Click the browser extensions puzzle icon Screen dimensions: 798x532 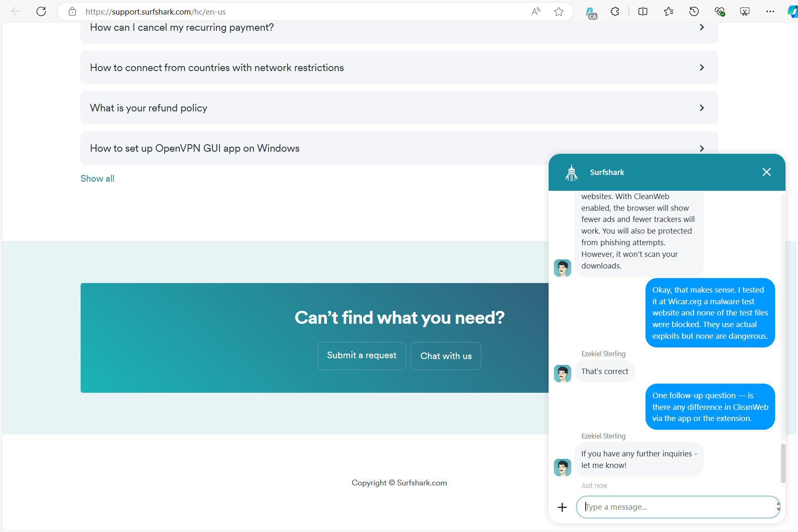tap(615, 11)
